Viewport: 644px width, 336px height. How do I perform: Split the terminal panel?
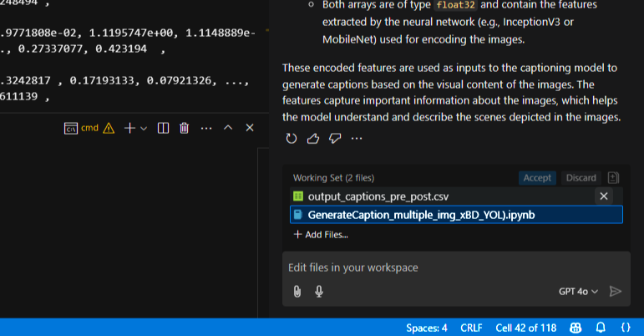pos(164,128)
